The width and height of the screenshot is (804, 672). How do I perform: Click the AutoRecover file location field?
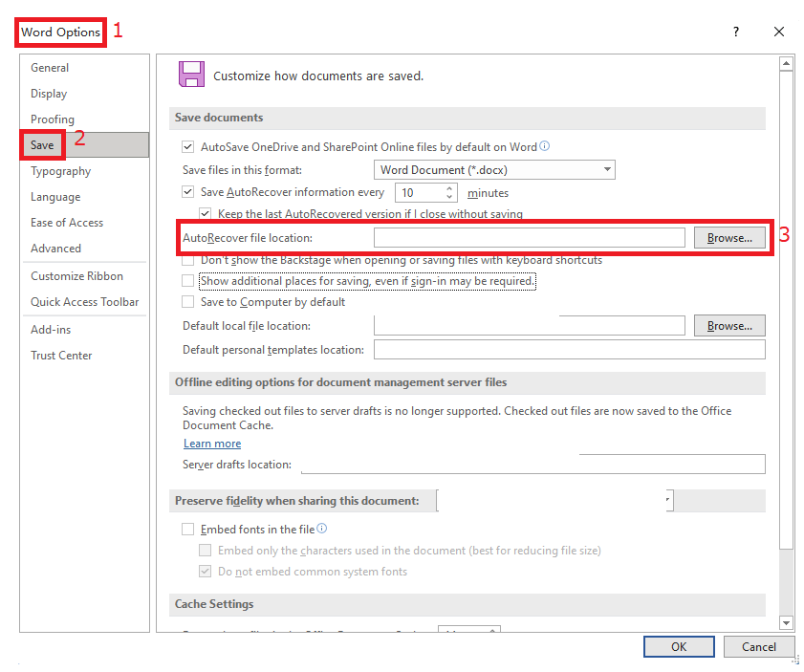[x=530, y=238]
